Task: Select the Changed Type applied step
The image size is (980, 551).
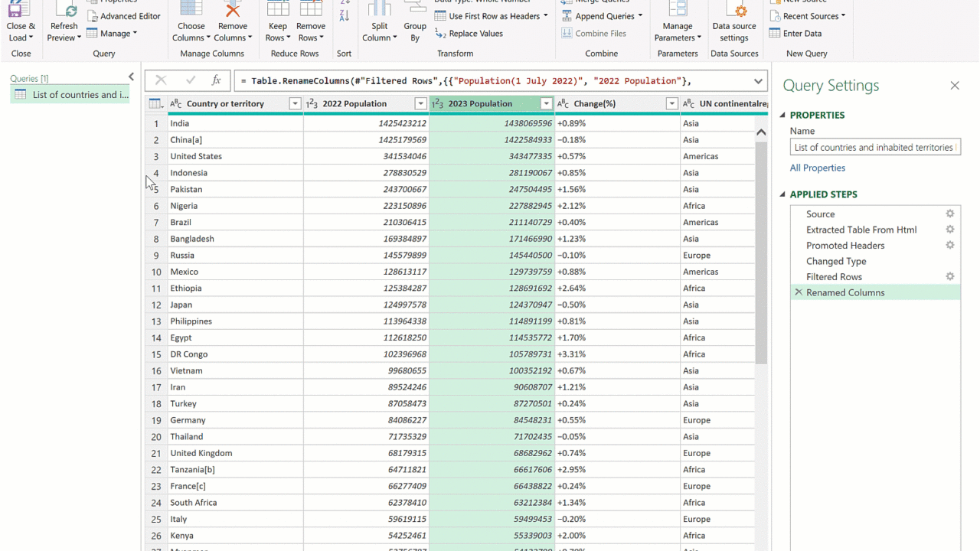Action: pos(836,261)
